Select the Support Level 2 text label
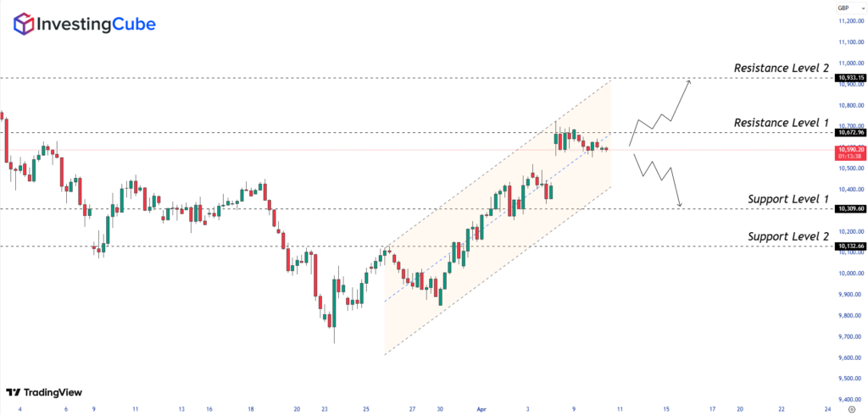 point(788,236)
